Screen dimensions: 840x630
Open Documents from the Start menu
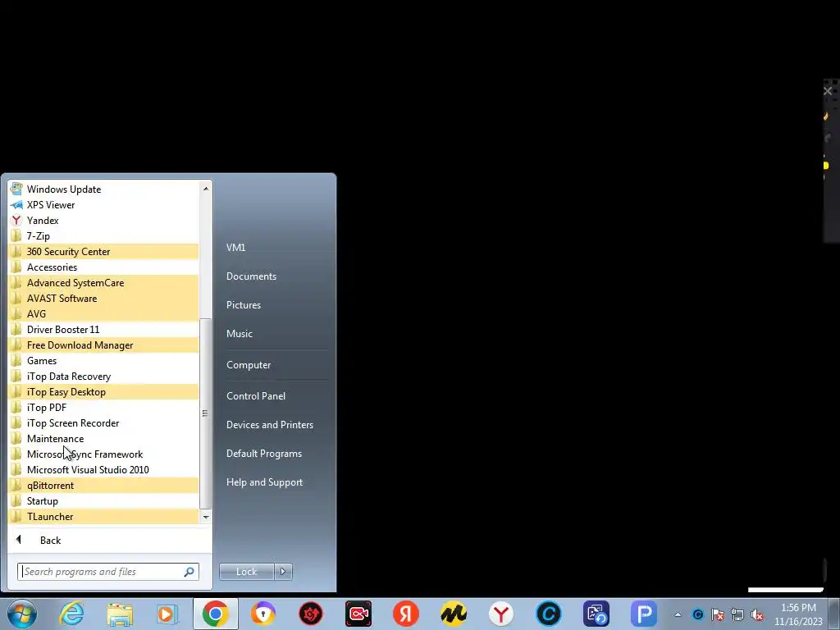coord(251,276)
